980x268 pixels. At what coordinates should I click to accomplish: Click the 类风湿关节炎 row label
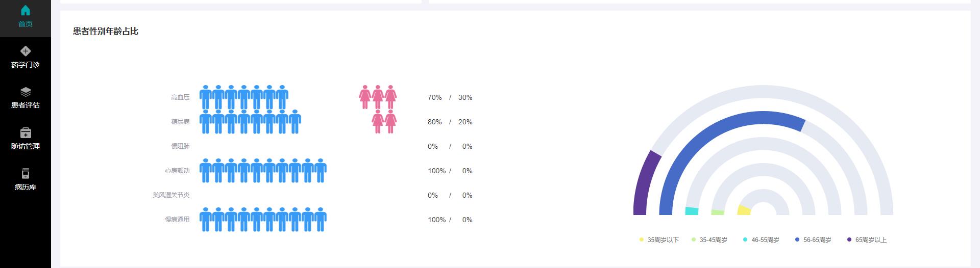(171, 195)
